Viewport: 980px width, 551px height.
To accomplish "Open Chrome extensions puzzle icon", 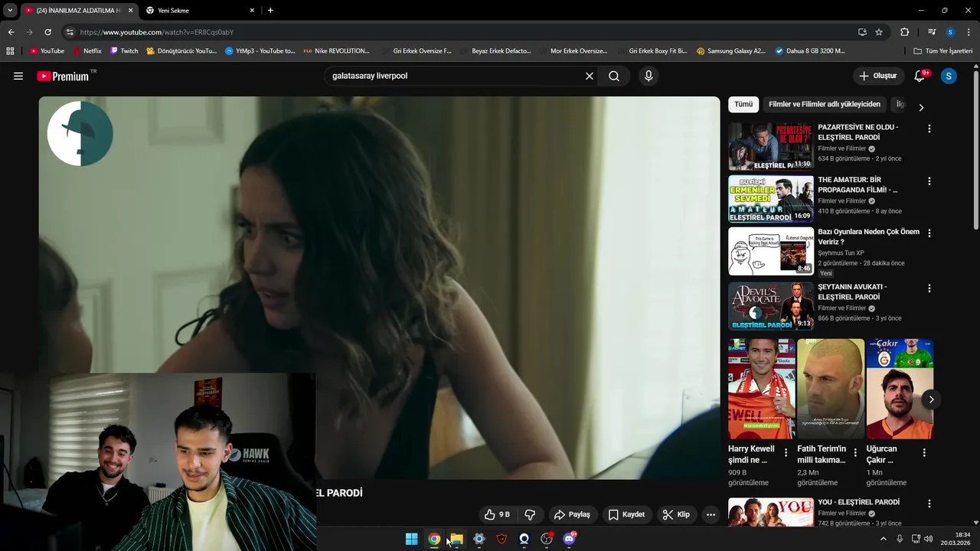I will pyautogui.click(x=904, y=32).
